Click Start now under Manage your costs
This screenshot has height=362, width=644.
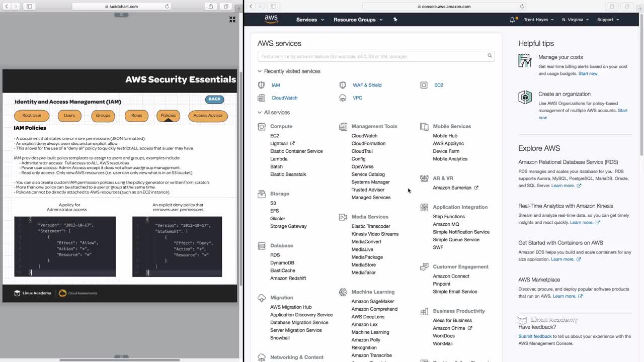[x=588, y=74]
